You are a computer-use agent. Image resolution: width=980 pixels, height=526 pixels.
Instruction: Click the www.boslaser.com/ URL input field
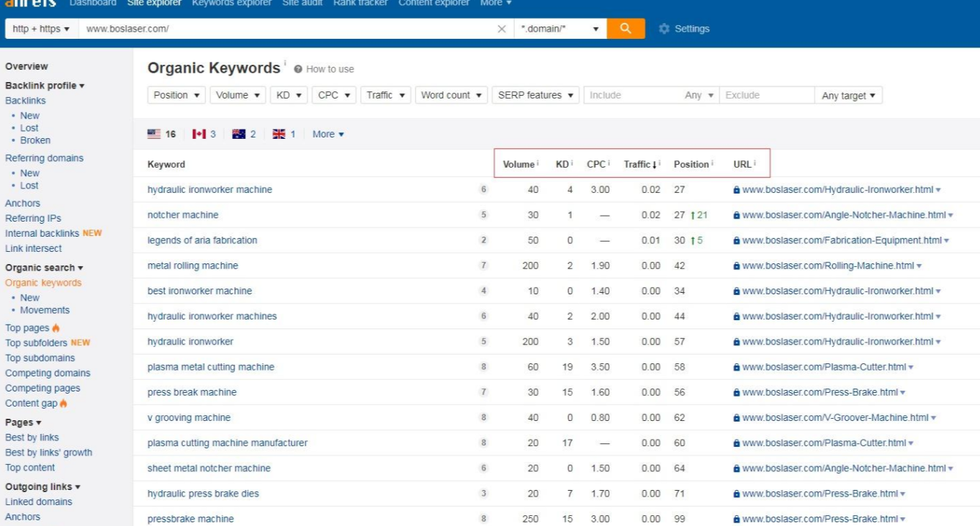[288, 29]
